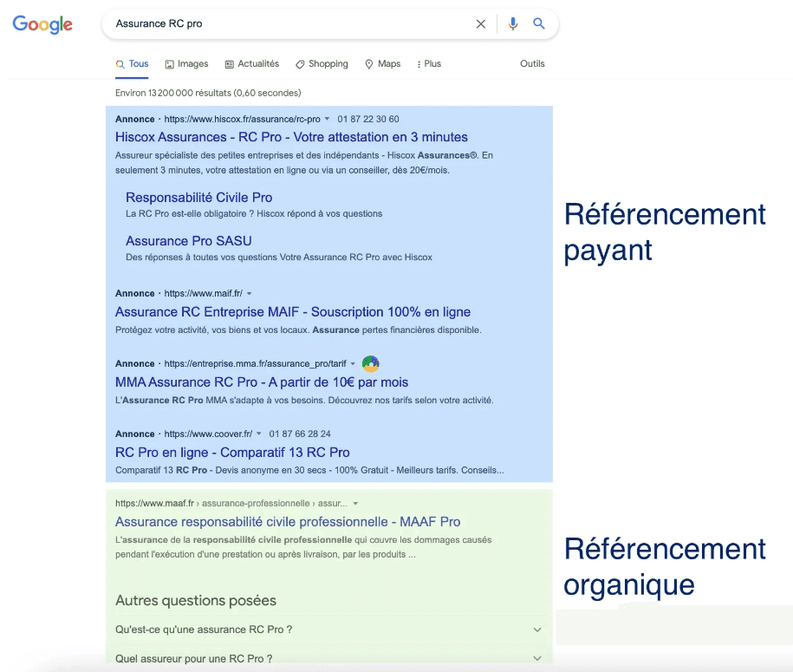The height and width of the screenshot is (672, 793).
Task: Expand "Qu'est-ce qu'une assurance RC Pro ?"
Action: click(x=328, y=630)
